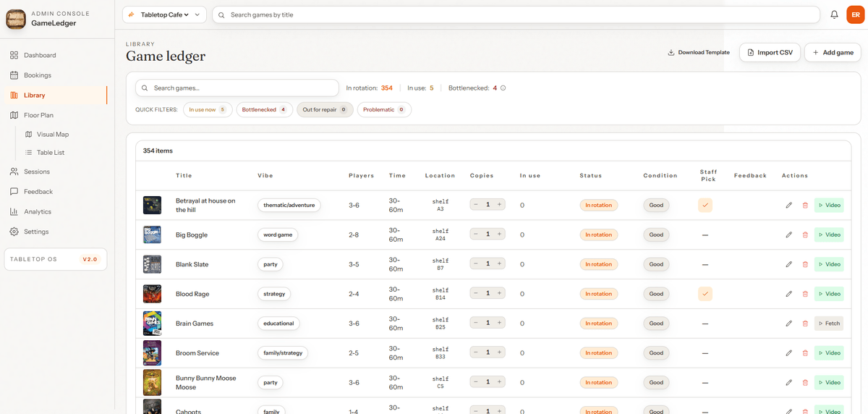Screen dimensions: 868x414
Task: Click the Download Template link
Action: click(x=699, y=52)
